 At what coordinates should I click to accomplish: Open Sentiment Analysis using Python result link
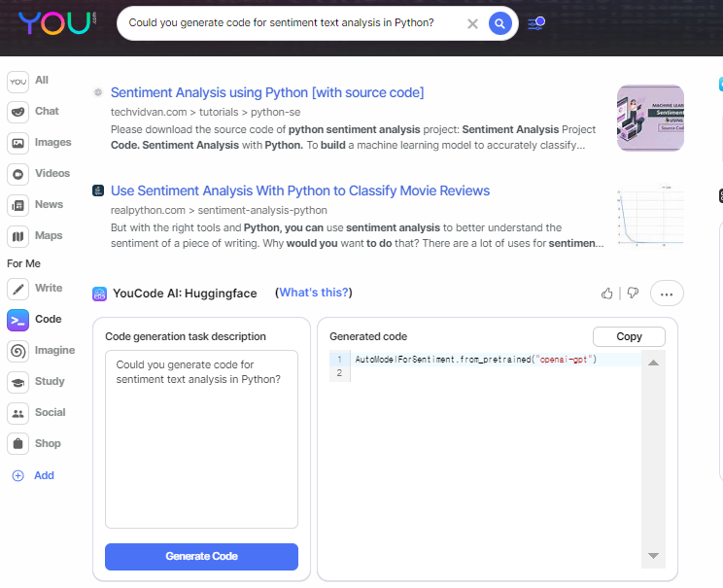point(267,92)
